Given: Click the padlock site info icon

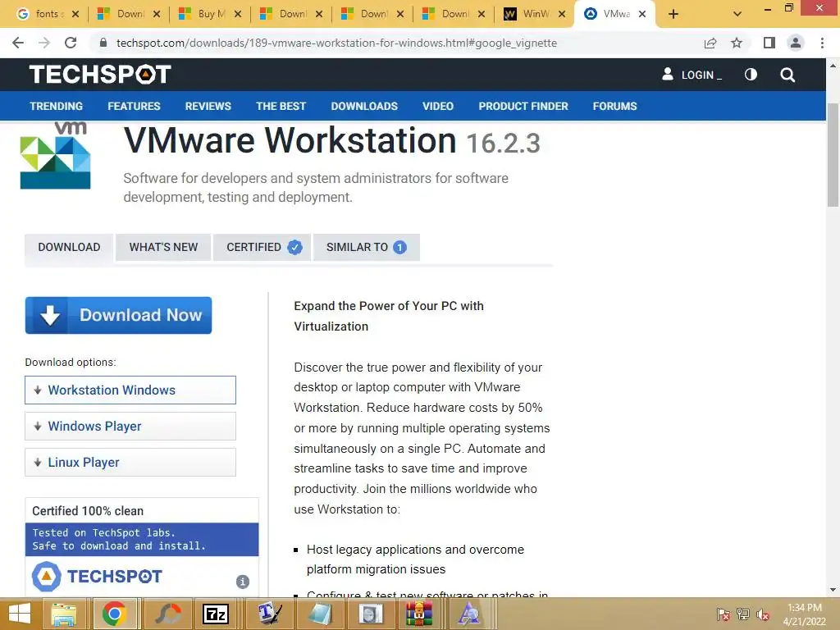Looking at the screenshot, I should [103, 43].
